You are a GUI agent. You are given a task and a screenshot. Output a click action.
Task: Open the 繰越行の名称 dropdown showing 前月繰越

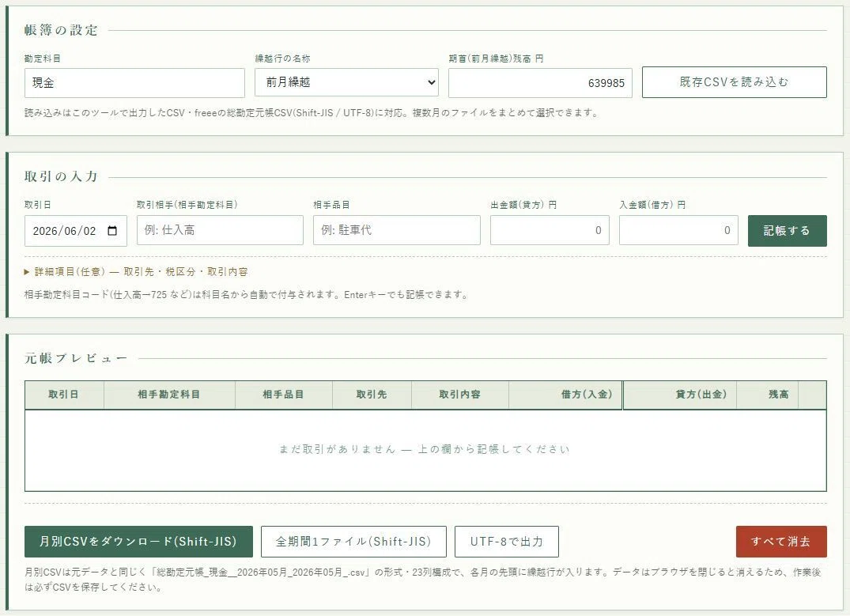(346, 82)
